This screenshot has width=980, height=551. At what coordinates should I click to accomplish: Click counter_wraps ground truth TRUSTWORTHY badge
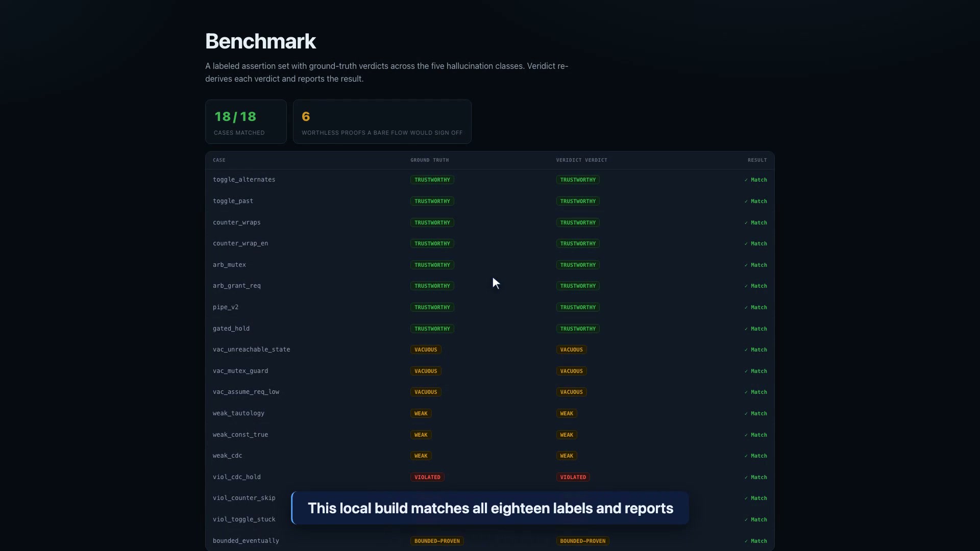(432, 222)
